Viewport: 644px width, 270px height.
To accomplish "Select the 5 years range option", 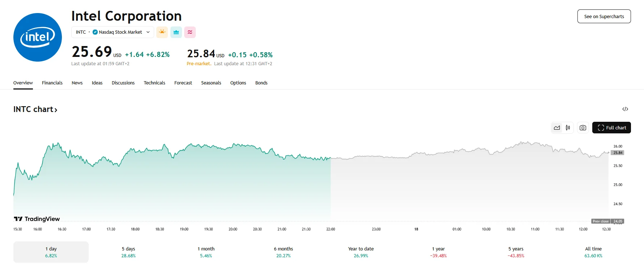I will [516, 252].
